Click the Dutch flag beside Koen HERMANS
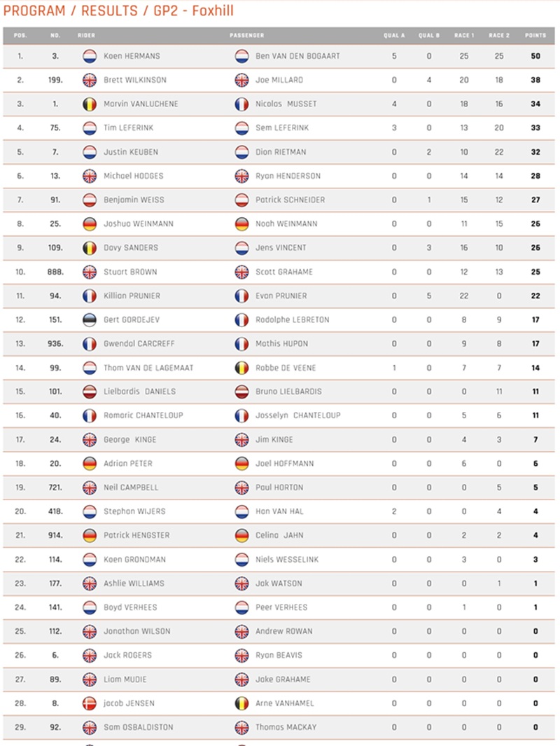This screenshot has height=746, width=560. coord(90,56)
